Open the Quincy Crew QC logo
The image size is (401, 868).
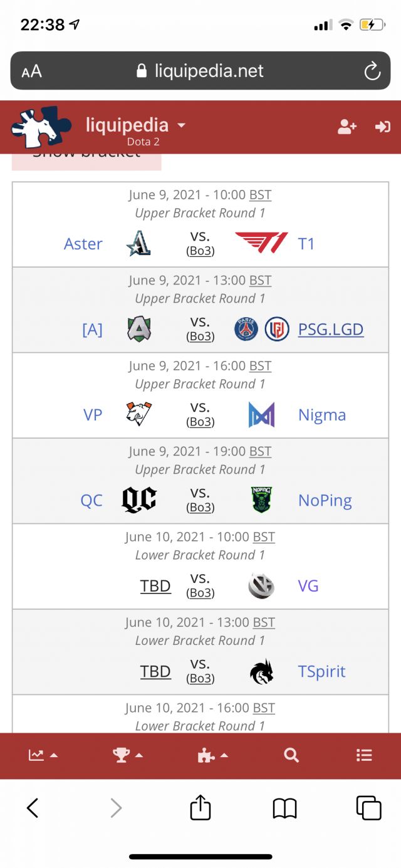pos(139,500)
